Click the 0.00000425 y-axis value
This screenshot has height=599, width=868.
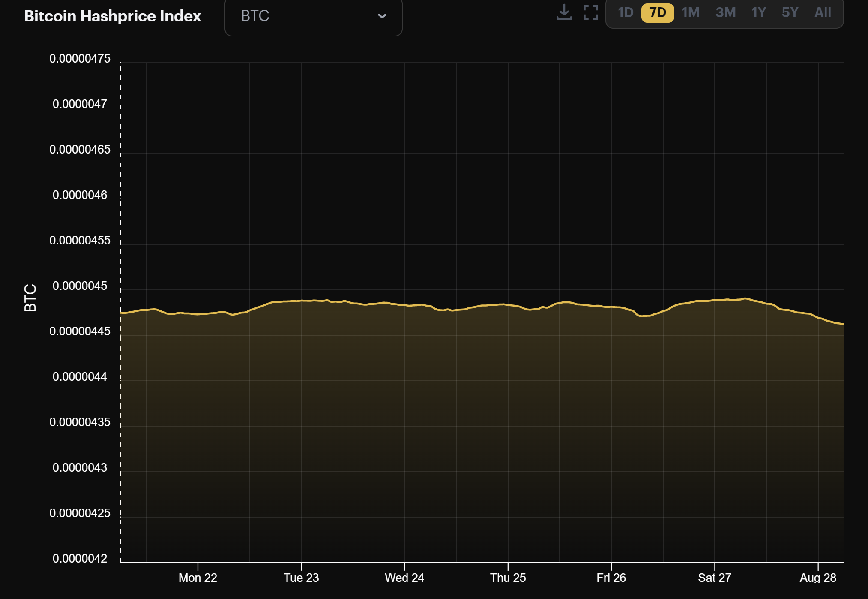80,513
